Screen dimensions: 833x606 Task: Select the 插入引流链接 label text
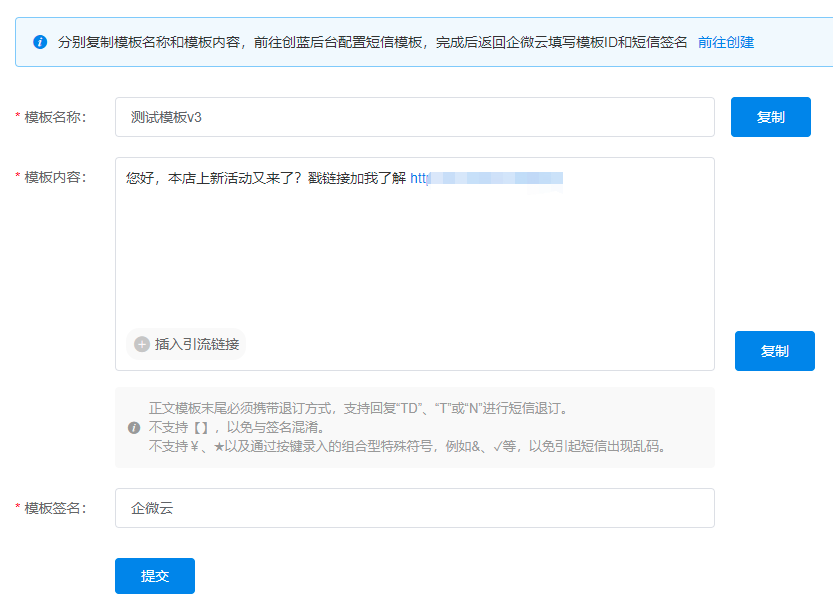click(x=197, y=344)
